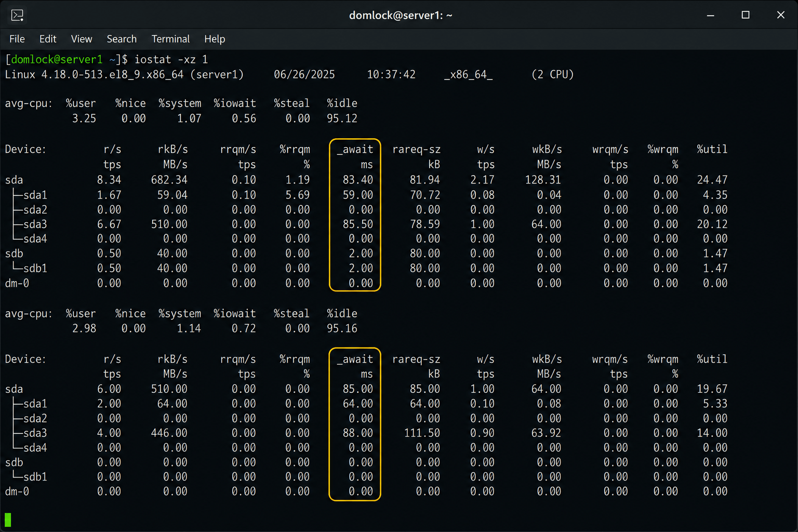Open the Terminal menu
This screenshot has width=798, height=532.
coord(170,39)
